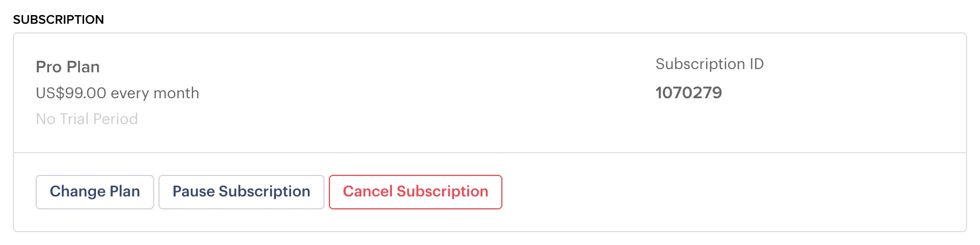Click the Change Plan button

click(95, 192)
